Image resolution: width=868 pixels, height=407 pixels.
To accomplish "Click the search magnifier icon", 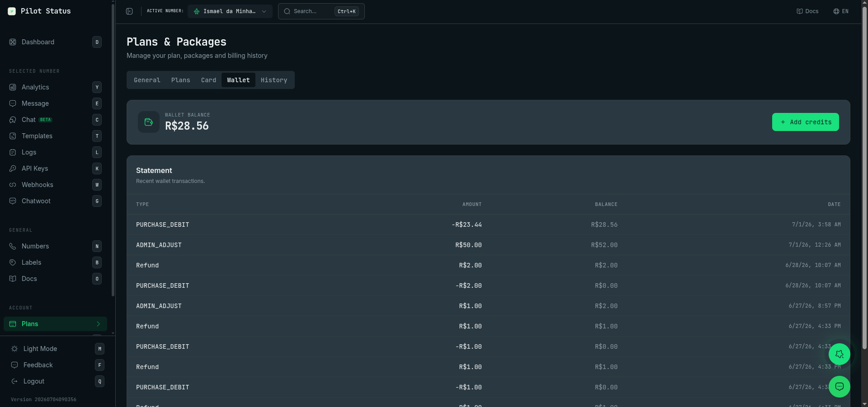I will [287, 11].
